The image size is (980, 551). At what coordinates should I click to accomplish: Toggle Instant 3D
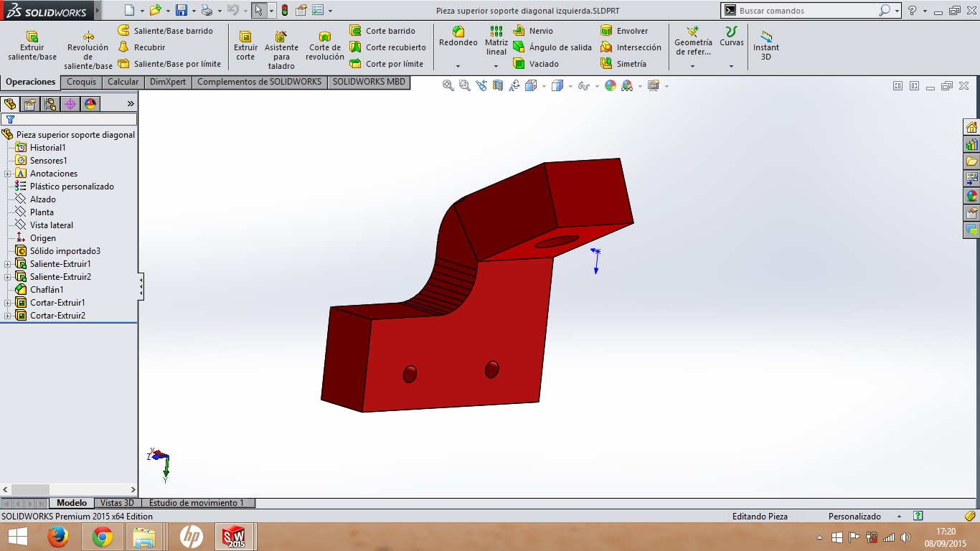pyautogui.click(x=766, y=45)
